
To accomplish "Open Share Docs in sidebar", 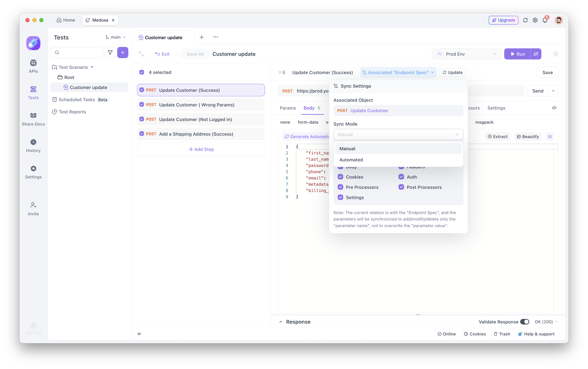I will (x=33, y=119).
